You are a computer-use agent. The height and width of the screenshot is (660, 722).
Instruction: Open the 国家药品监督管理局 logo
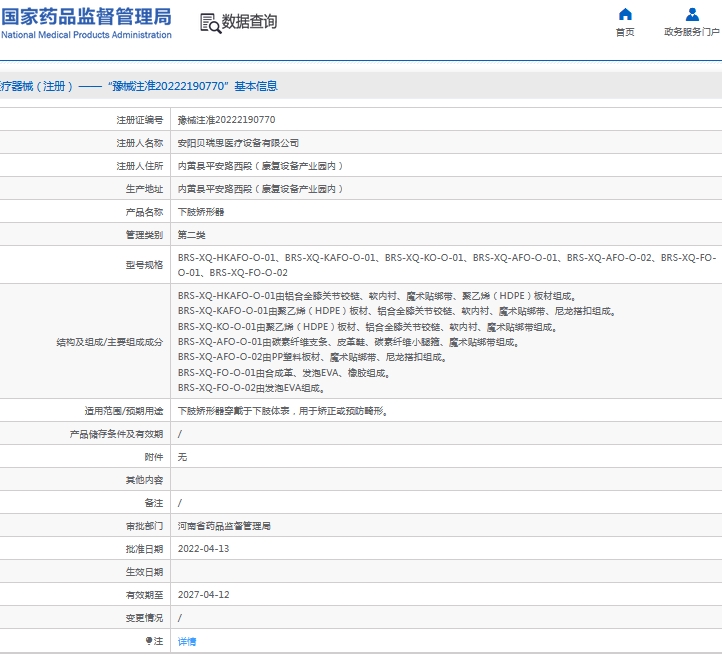[x=86, y=22]
